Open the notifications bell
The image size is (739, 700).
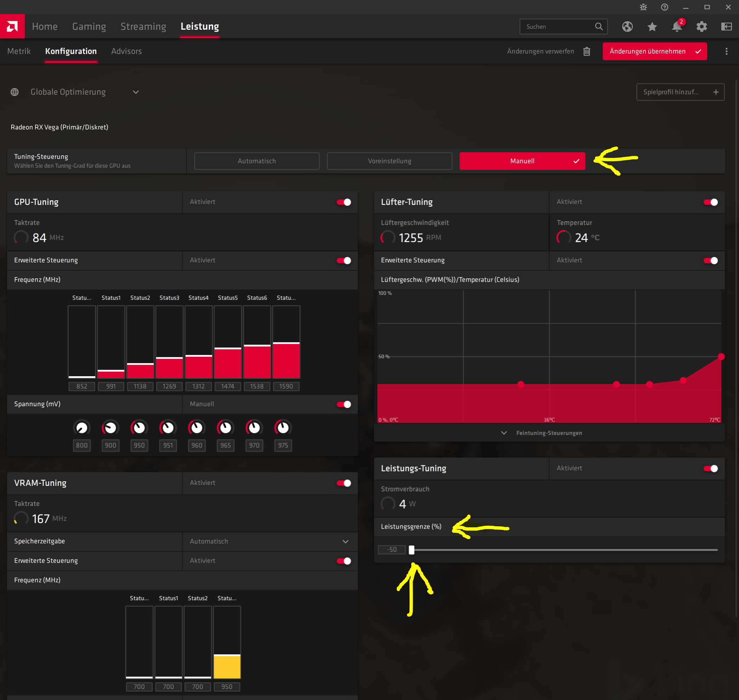pyautogui.click(x=677, y=27)
